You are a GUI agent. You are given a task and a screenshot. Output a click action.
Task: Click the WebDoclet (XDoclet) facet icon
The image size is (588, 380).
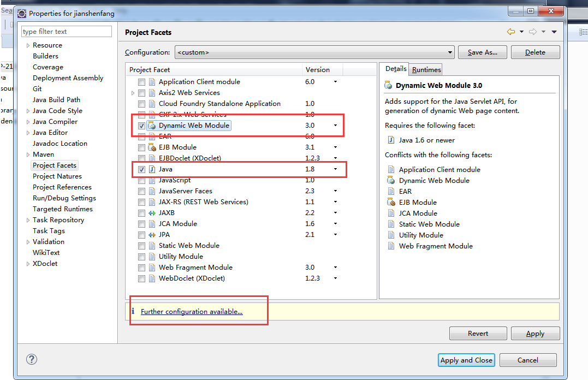tap(152, 278)
